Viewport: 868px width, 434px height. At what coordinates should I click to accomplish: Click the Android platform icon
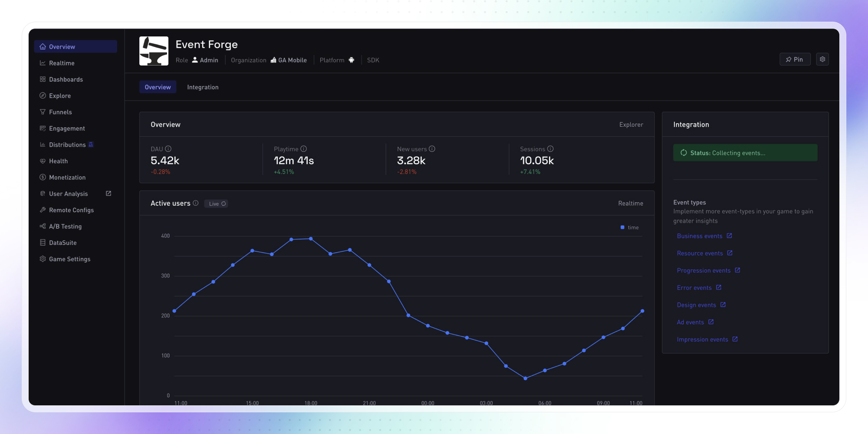point(352,60)
